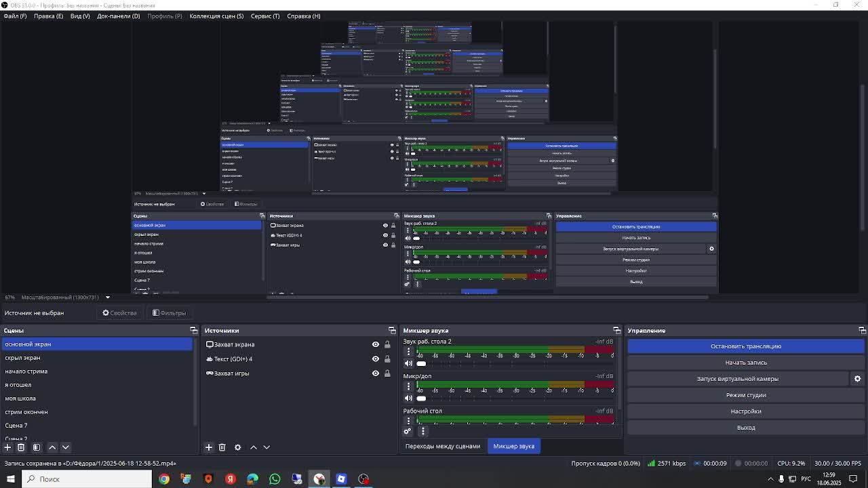Switch input language via РУС indicator

coord(806,479)
